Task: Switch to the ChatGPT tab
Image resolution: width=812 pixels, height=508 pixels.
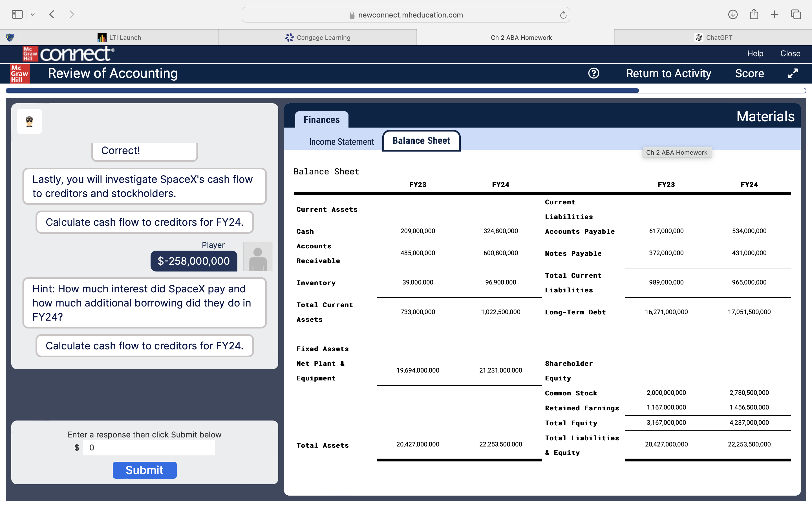Action: point(713,37)
